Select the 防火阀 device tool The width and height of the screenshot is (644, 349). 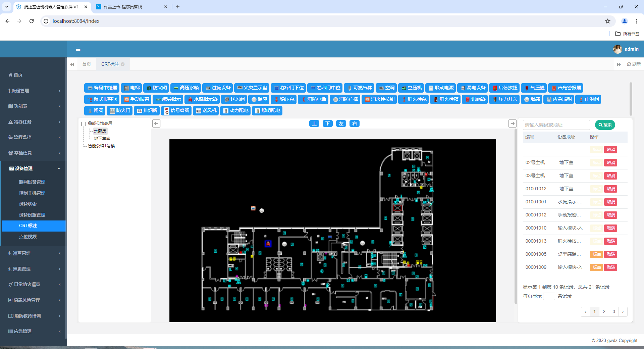tap(156, 88)
